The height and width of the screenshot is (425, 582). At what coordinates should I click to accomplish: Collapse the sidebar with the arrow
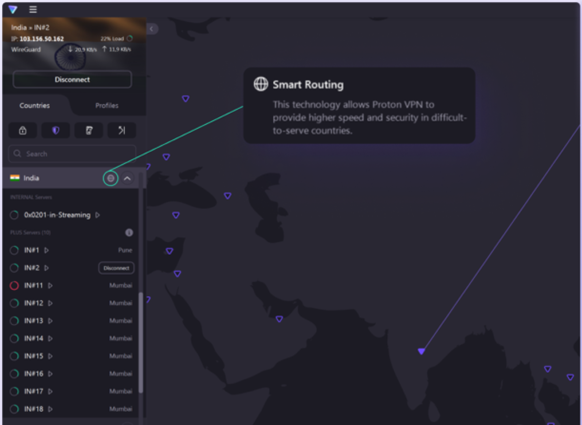(x=151, y=29)
